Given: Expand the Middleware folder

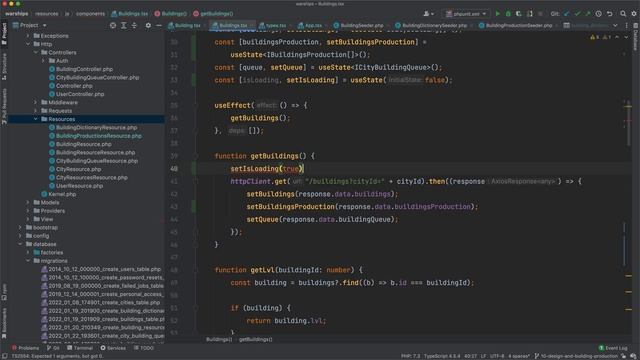Looking at the screenshot, I should [36, 102].
